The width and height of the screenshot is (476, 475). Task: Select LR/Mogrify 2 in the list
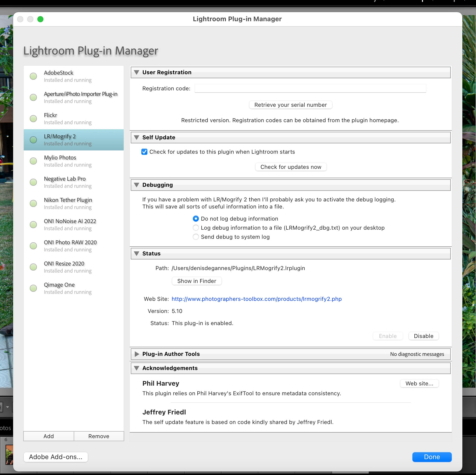(74, 140)
